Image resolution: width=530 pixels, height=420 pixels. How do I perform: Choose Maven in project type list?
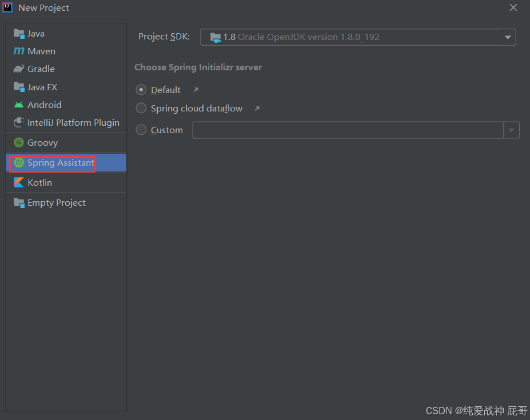pos(66,51)
